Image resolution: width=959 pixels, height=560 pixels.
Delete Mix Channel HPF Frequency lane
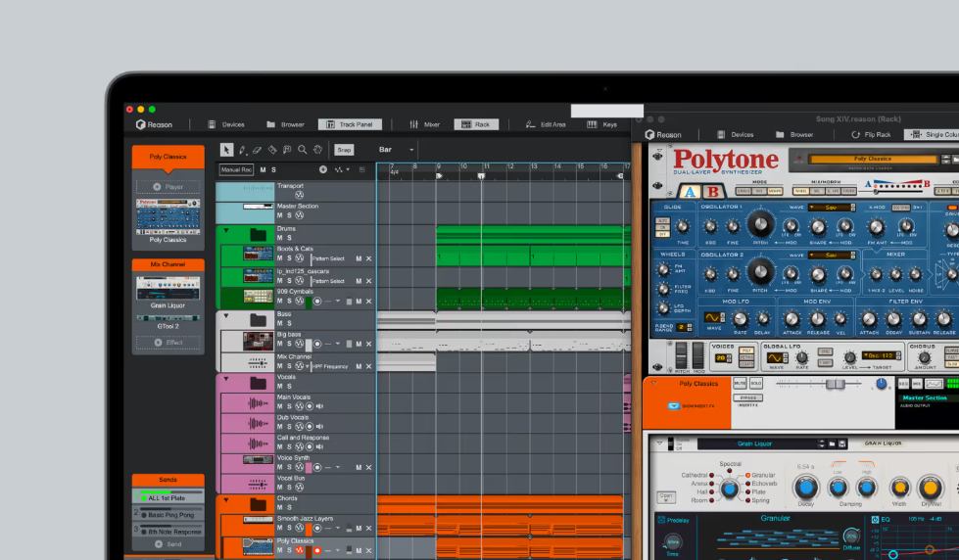368,366
